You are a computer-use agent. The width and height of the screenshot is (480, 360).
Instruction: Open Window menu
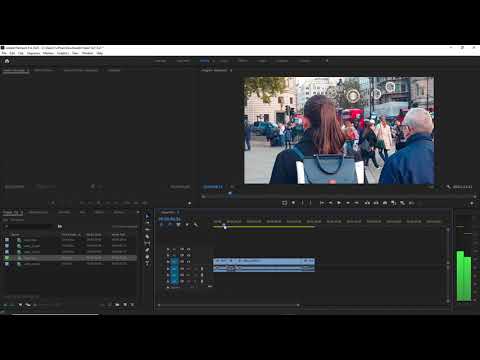pyautogui.click(x=87, y=53)
